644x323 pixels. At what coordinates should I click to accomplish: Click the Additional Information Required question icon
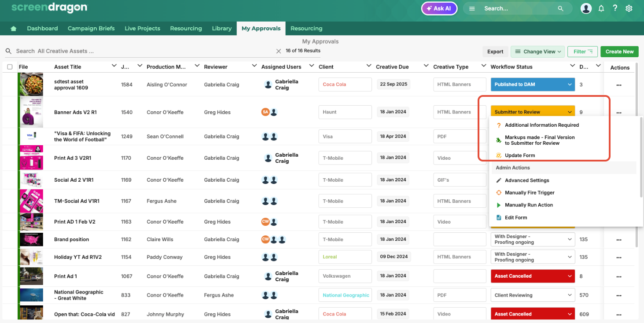(499, 125)
